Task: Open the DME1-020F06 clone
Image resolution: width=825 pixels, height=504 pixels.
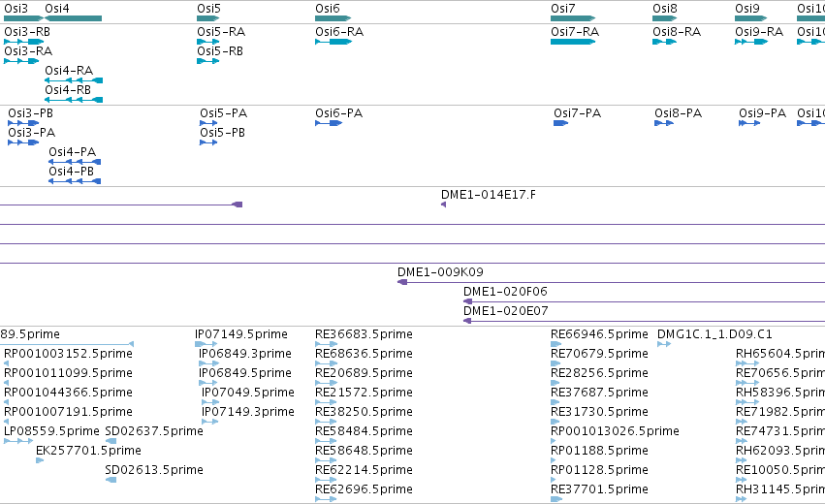Action: (x=644, y=302)
